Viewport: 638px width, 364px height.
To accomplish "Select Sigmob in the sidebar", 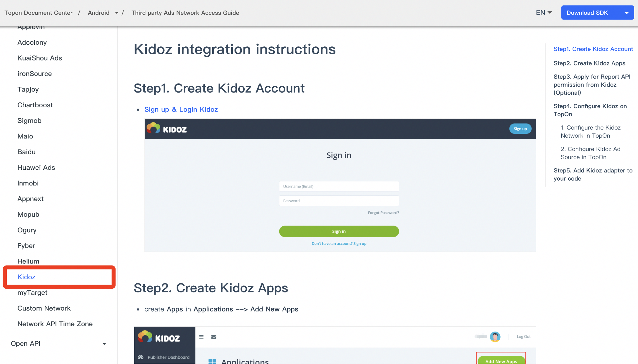I will point(29,121).
